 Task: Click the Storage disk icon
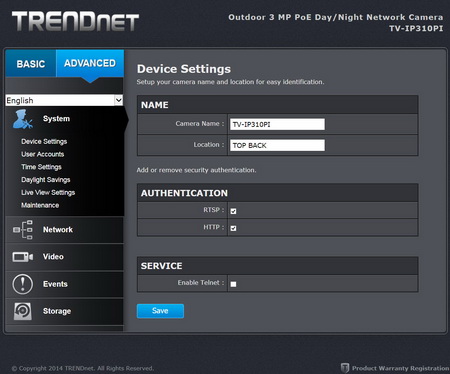[23, 311]
